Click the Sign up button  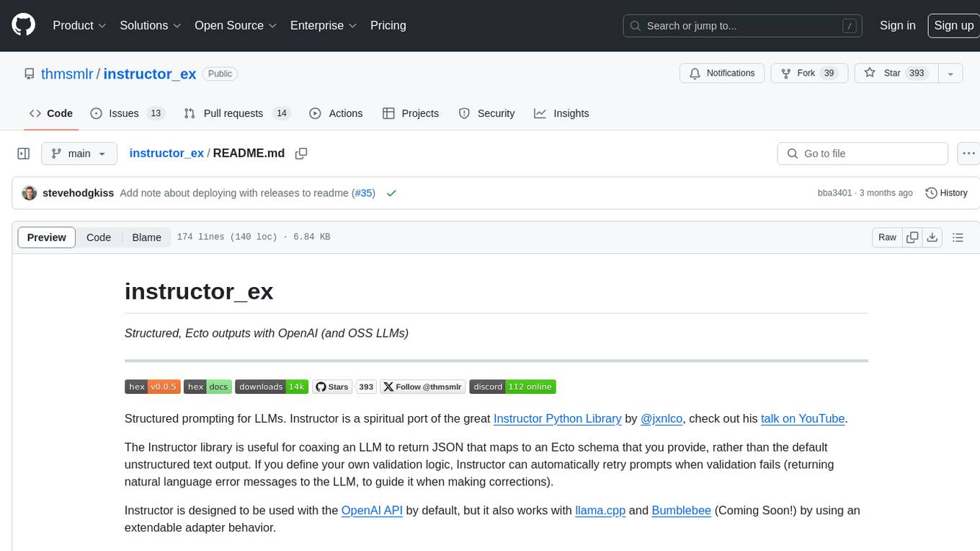coord(953,25)
